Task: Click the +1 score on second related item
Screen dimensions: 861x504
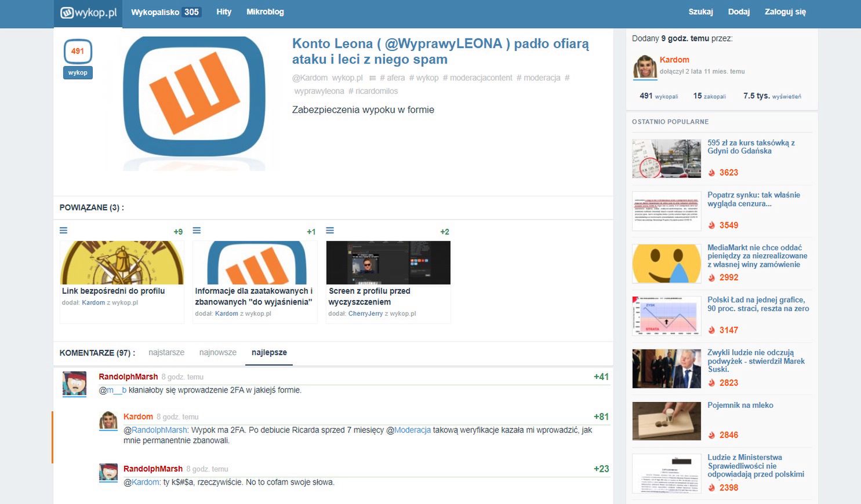Action: [x=311, y=232]
